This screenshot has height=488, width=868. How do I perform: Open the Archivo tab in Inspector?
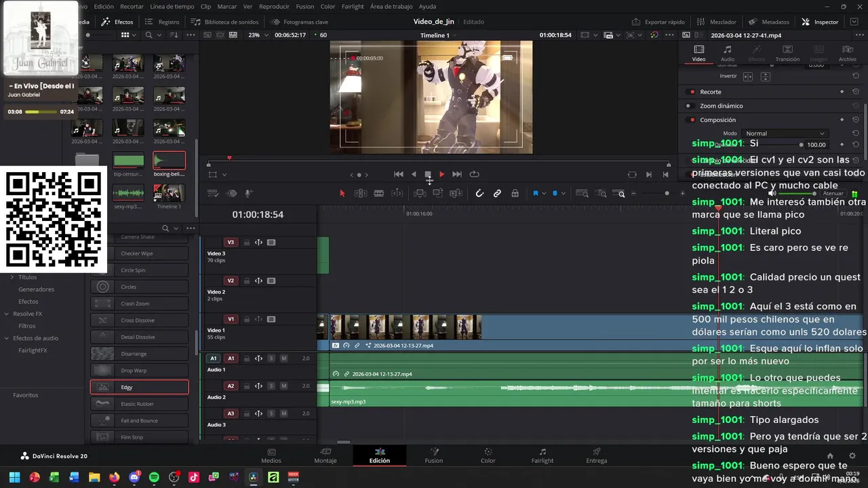(x=847, y=54)
